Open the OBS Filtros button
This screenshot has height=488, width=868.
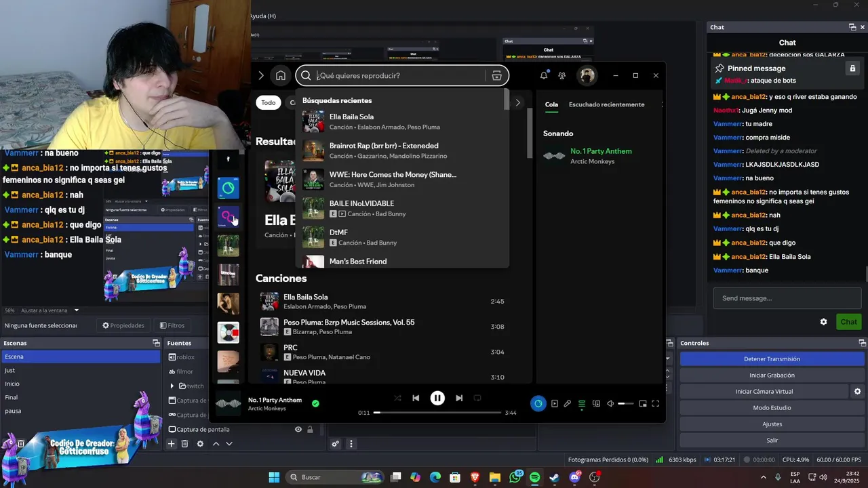click(x=172, y=325)
